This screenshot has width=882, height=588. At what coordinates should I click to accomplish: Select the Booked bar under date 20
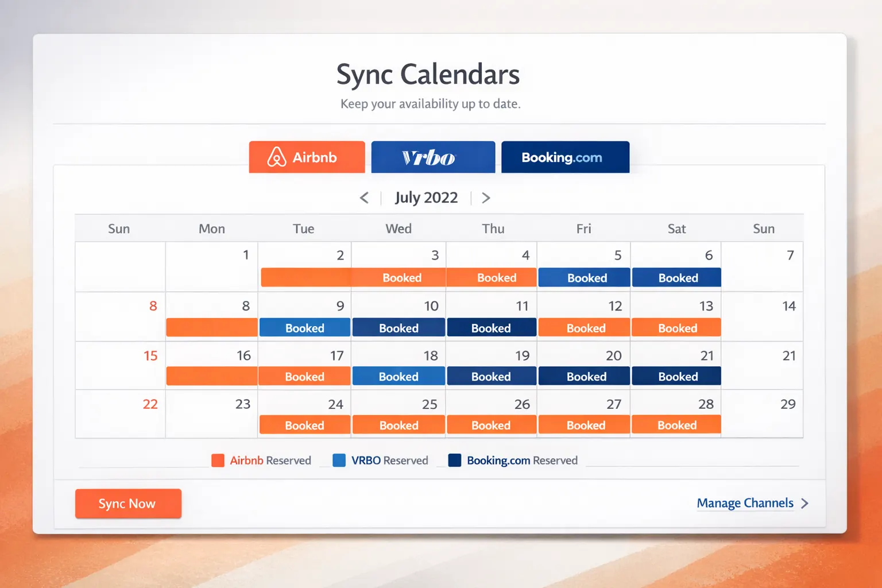pos(584,376)
